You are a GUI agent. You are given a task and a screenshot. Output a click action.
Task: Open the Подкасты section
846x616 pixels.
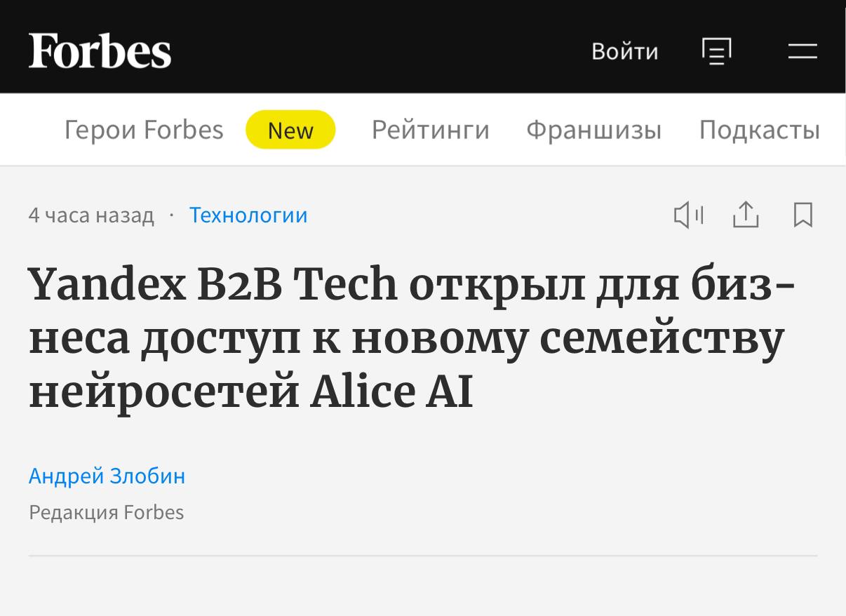click(758, 130)
